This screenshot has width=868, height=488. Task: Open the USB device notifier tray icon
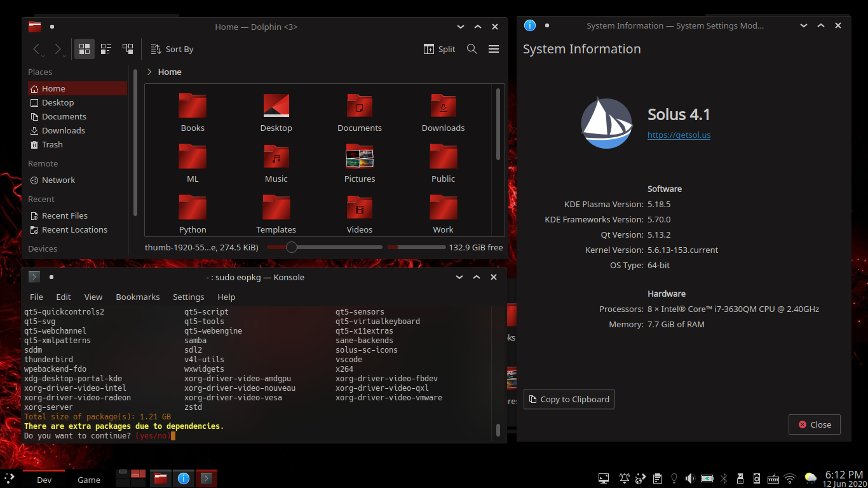point(740,478)
